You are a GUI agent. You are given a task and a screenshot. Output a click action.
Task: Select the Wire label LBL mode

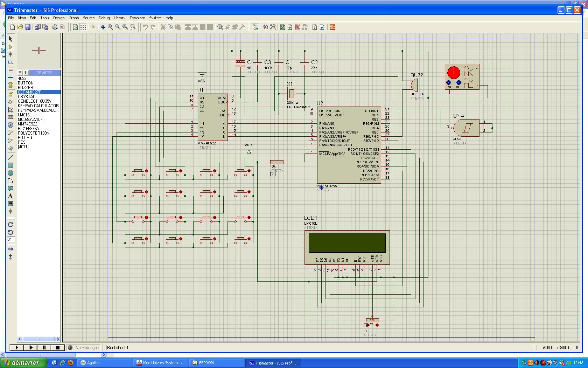10,62
